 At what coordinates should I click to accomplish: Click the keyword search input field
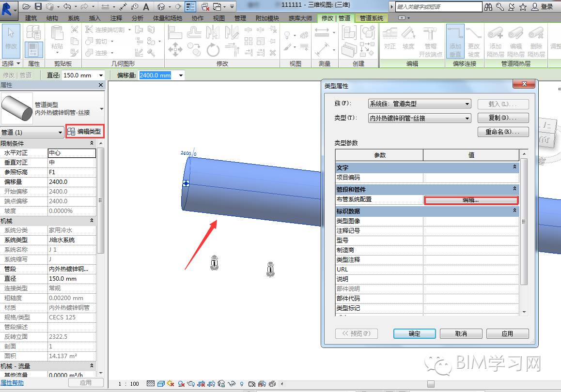438,6
